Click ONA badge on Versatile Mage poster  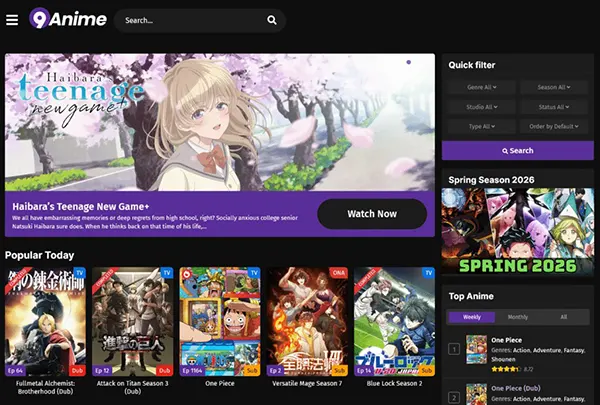(x=338, y=273)
